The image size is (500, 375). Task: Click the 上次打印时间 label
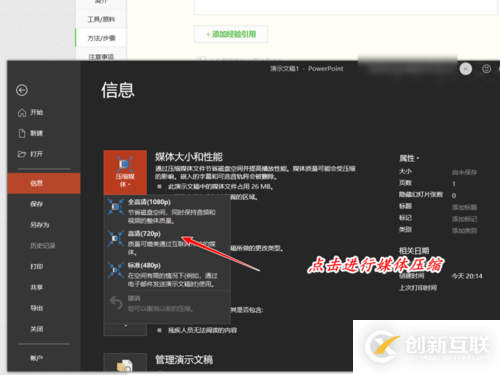click(x=418, y=288)
